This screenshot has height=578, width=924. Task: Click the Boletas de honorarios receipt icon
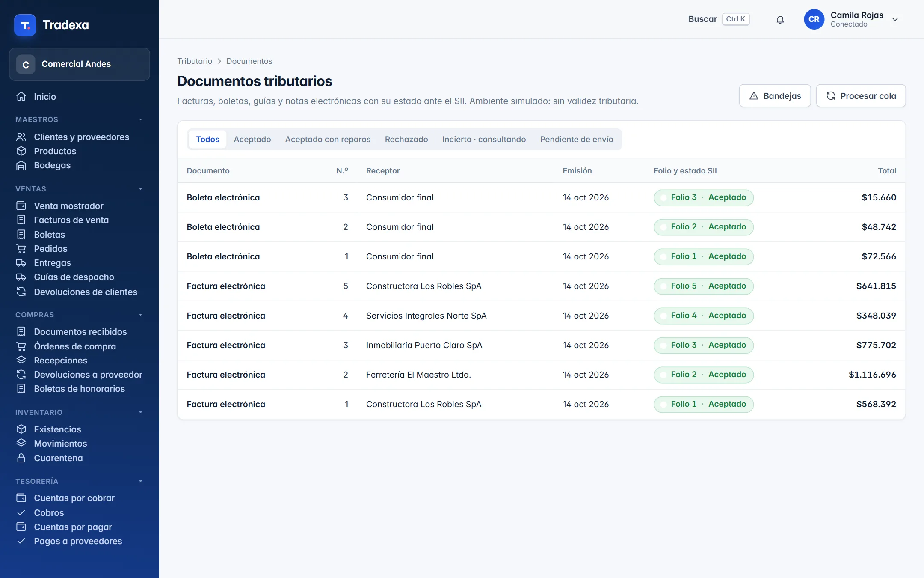[x=21, y=389]
